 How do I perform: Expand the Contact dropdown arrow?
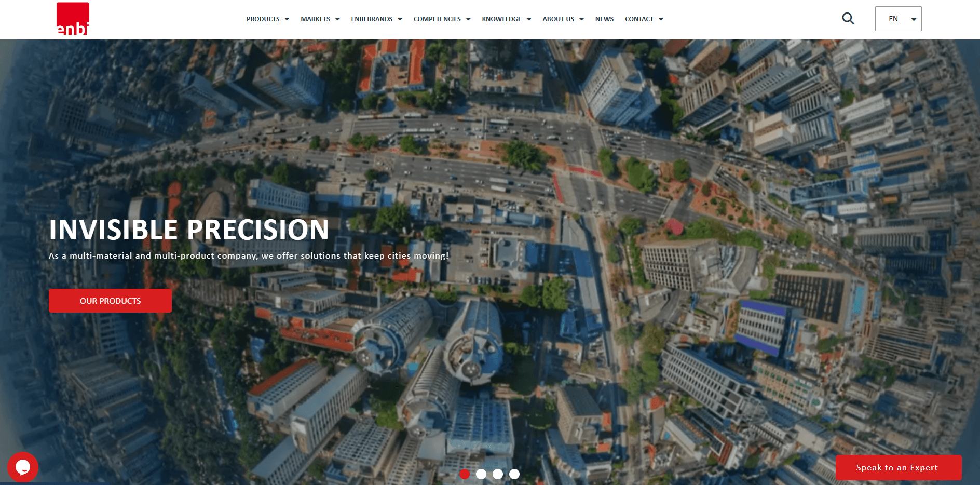(x=661, y=19)
